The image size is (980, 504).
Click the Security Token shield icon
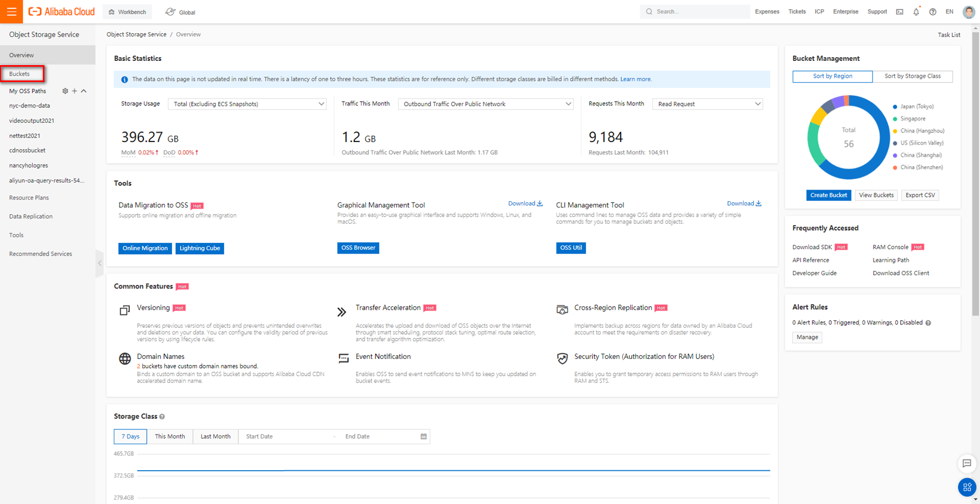pos(562,358)
